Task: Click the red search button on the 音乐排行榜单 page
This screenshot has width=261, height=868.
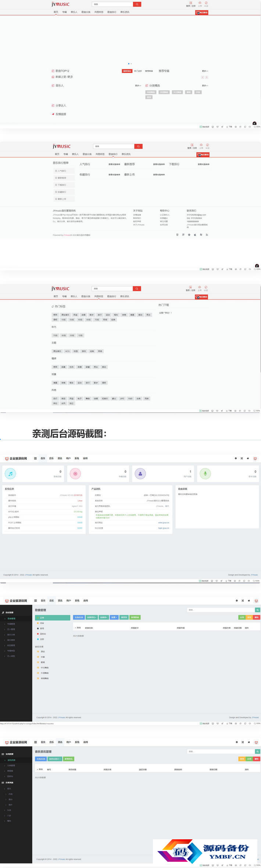Action: (138, 146)
